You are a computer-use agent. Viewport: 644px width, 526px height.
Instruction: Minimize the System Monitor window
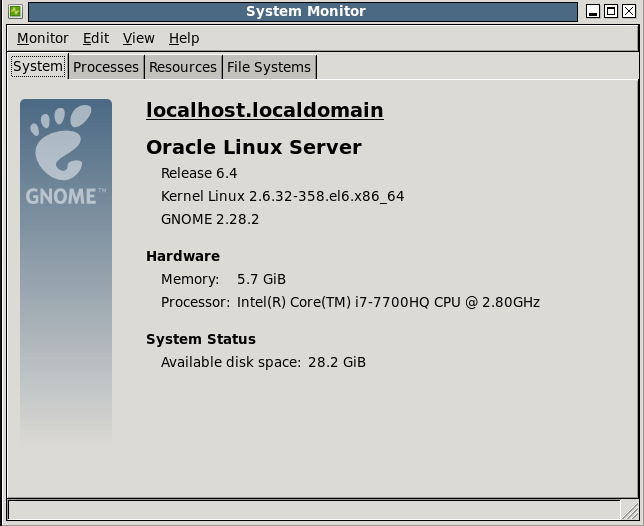tap(593, 12)
